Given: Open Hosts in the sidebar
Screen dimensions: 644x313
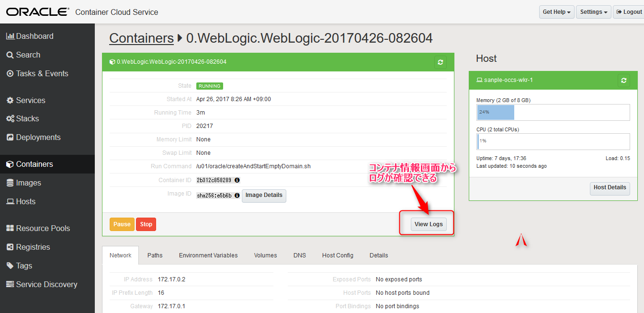Looking at the screenshot, I should (21, 201).
